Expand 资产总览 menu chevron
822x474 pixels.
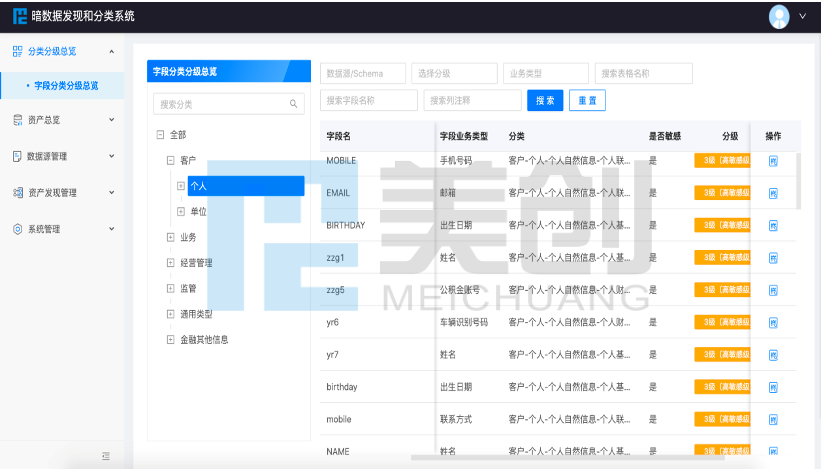tap(112, 120)
